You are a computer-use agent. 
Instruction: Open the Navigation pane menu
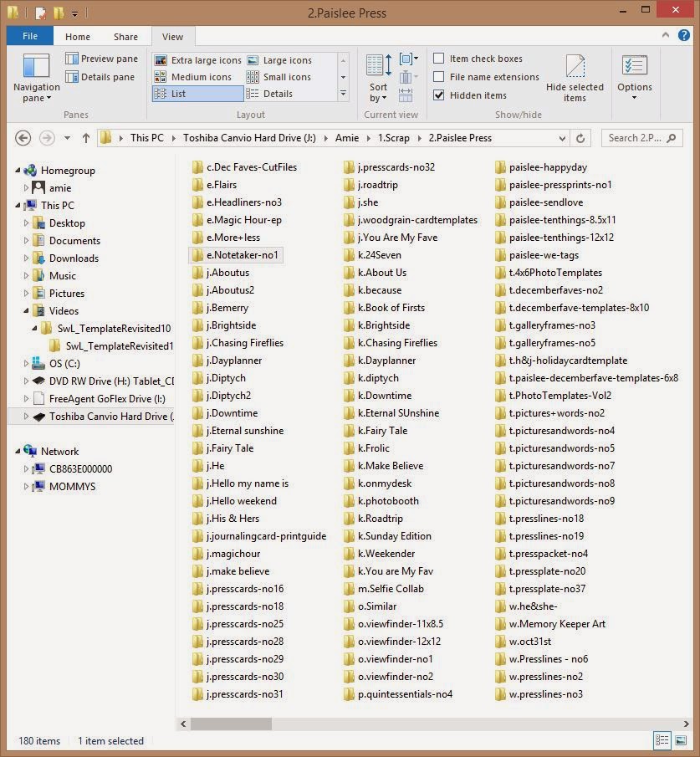37,77
